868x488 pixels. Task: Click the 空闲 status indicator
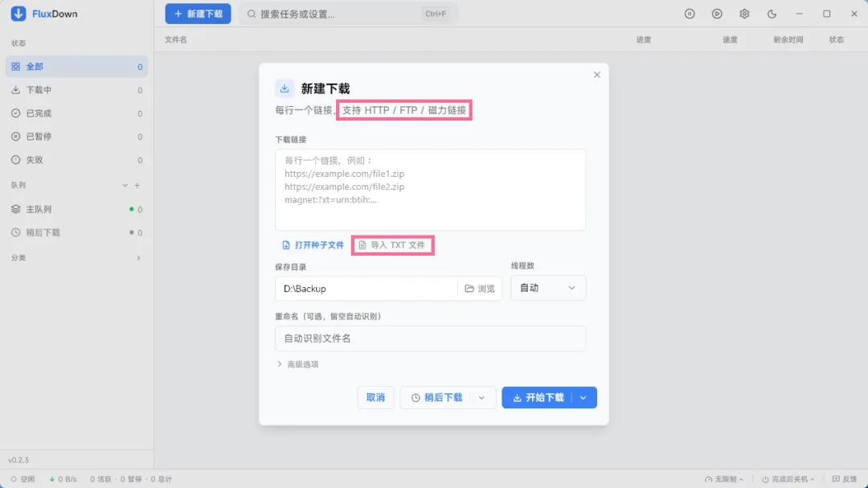point(23,479)
